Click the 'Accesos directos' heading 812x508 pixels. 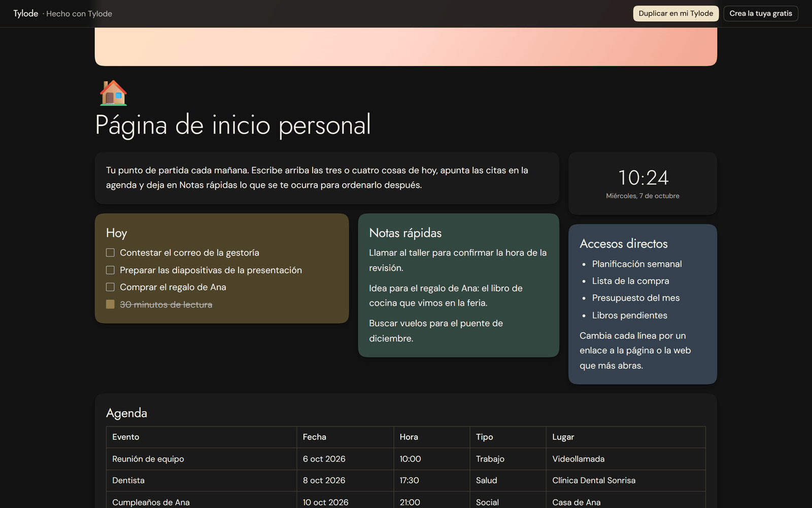coord(623,243)
